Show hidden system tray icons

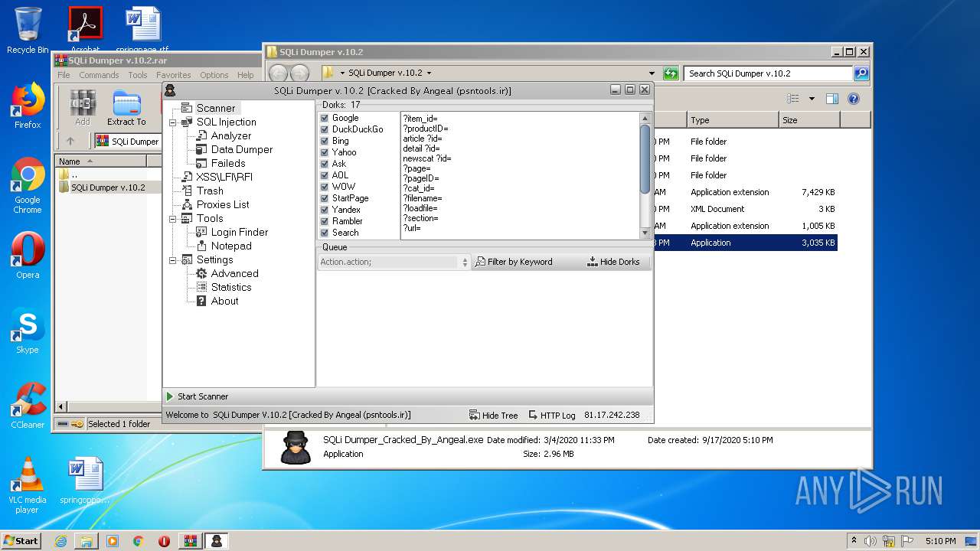pyautogui.click(x=854, y=541)
